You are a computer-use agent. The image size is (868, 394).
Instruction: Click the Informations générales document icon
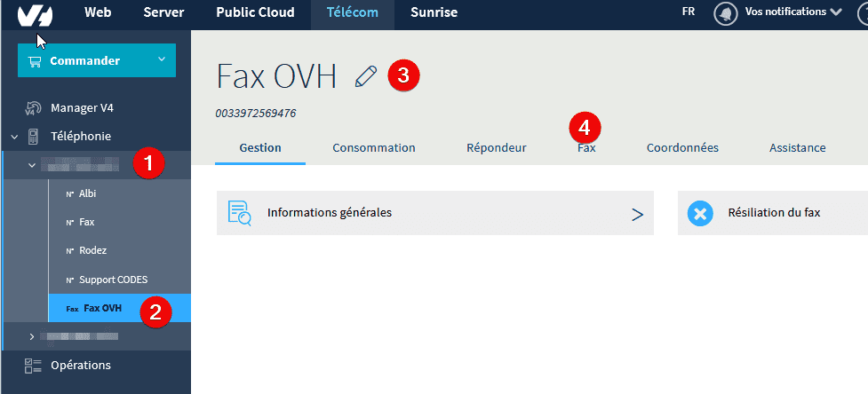[x=240, y=213]
